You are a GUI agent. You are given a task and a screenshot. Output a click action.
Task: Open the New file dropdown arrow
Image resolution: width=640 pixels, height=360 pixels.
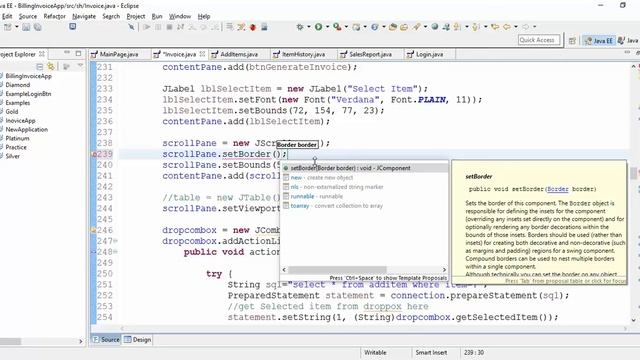[x=17, y=27]
